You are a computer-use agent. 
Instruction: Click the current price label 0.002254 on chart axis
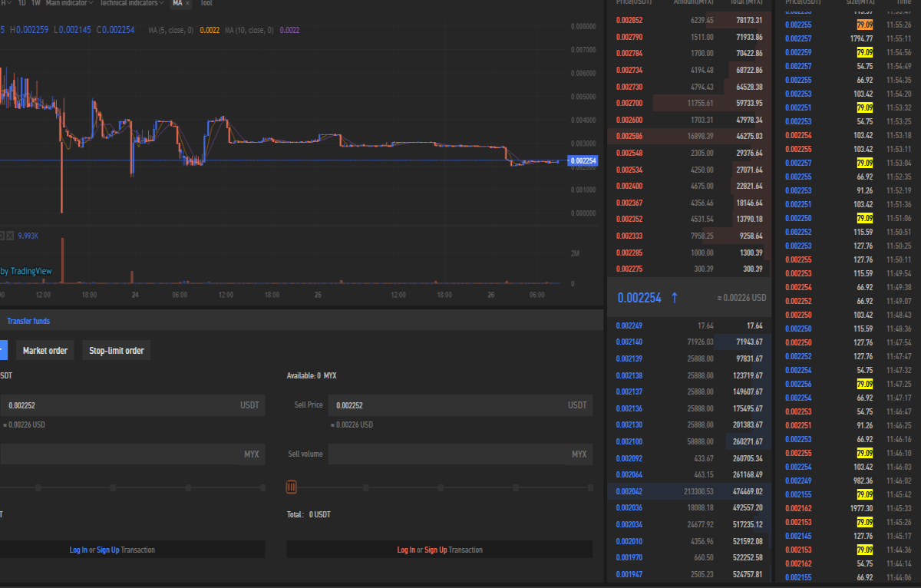[x=583, y=160]
